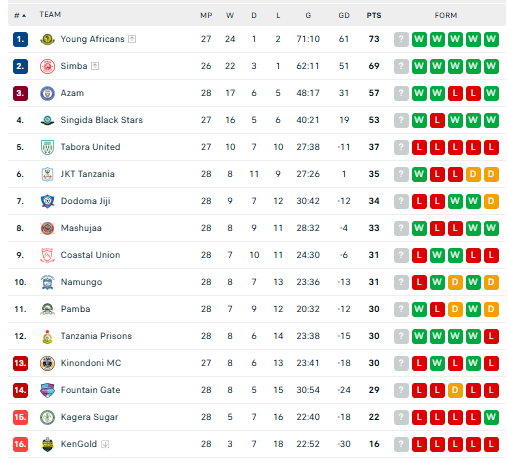Click the first green W badge for JKT Tanzania
Image resolution: width=508 pixels, height=461 pixels.
(x=419, y=174)
